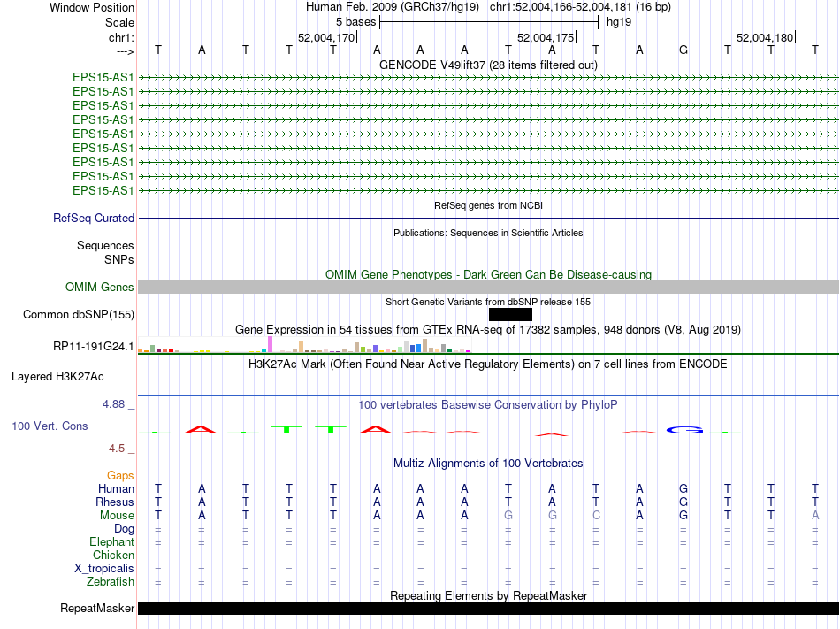Click the 100 vertebrates Basewise Conservation title

(x=488, y=404)
